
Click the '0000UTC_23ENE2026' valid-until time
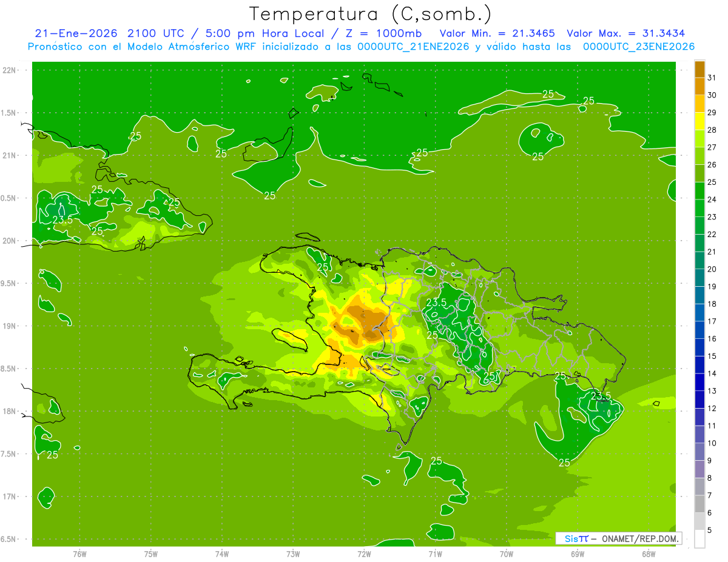coord(639,47)
